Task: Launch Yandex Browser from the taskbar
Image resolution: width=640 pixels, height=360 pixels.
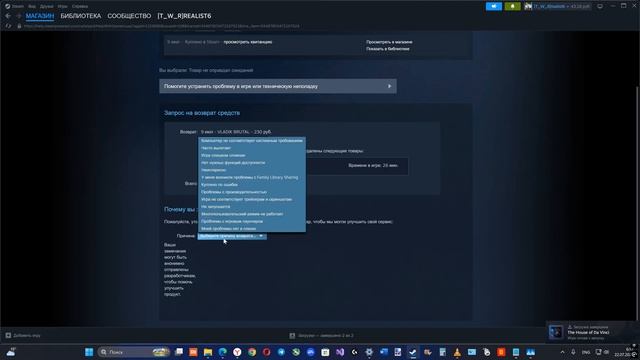Action: (x=237, y=352)
